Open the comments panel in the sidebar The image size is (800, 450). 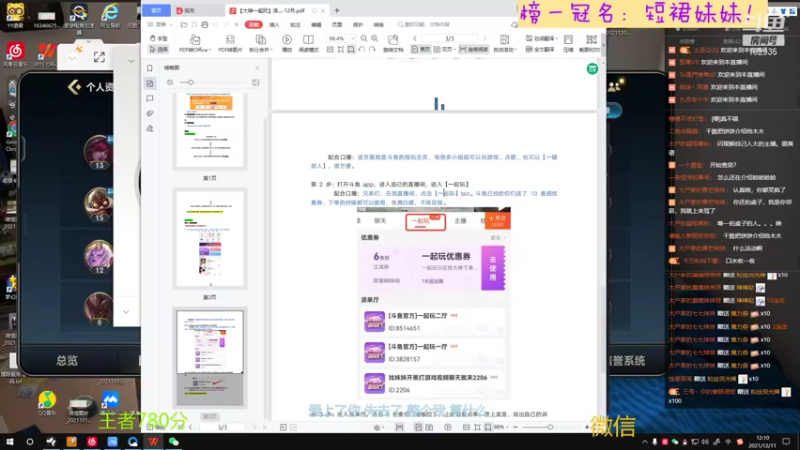[x=149, y=98]
